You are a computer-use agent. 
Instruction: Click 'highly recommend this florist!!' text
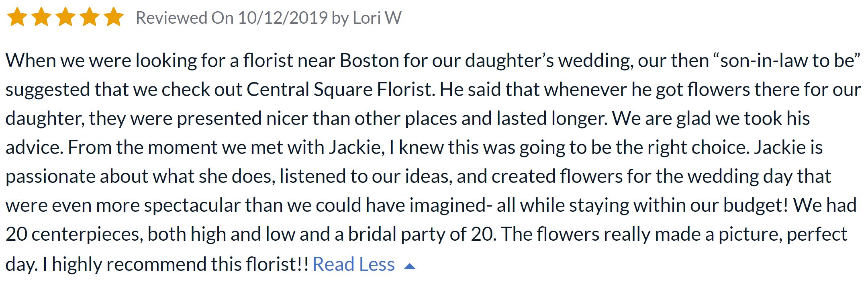pos(180,264)
